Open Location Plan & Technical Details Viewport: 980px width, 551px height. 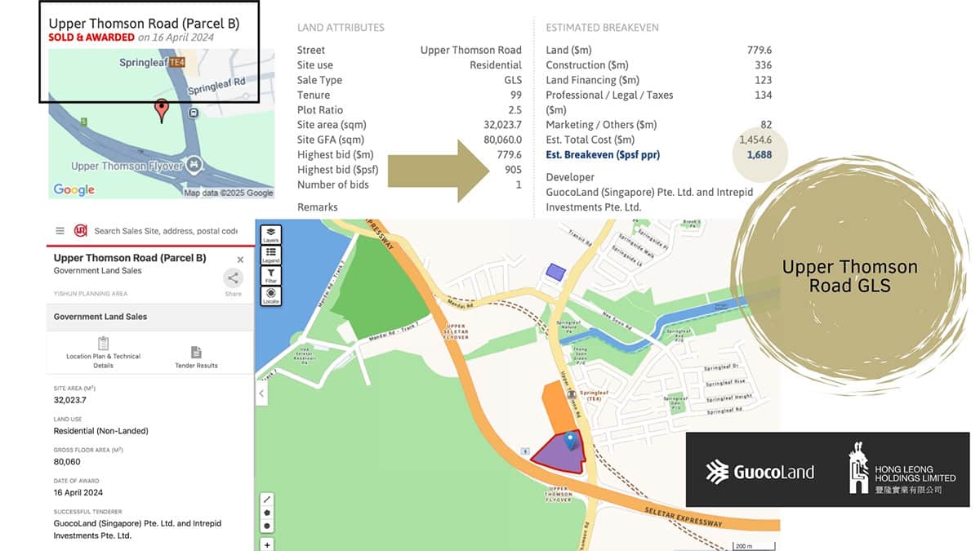tap(103, 352)
